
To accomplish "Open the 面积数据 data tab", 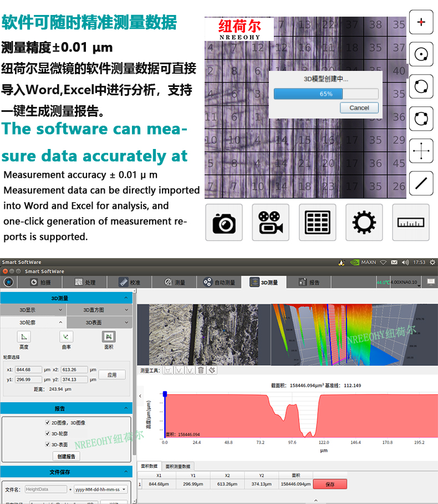I will [x=149, y=466].
